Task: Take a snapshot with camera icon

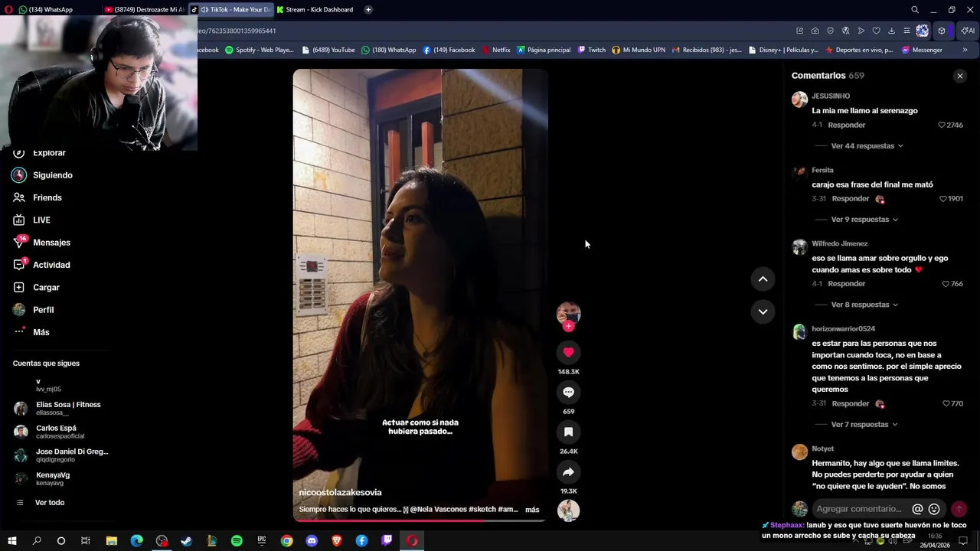Action: (815, 31)
